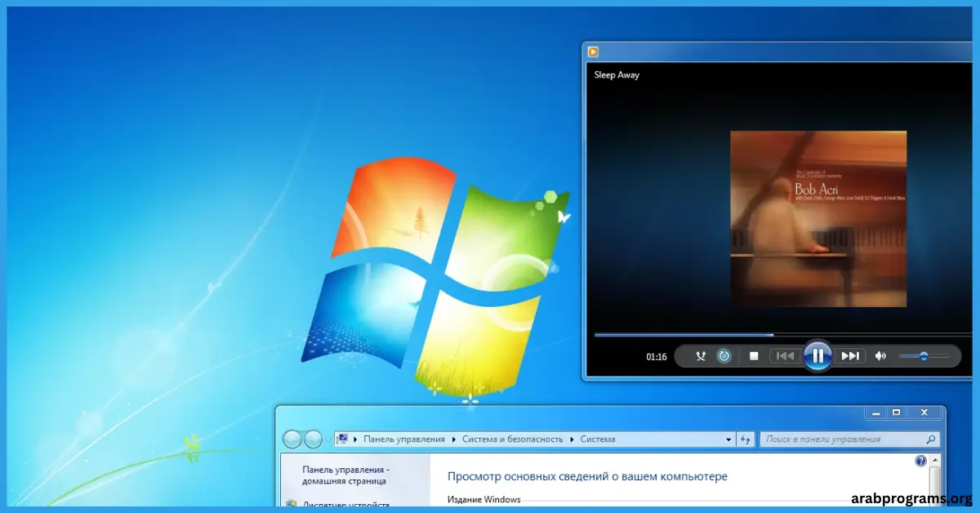Go forward in Control Panel window

click(x=313, y=439)
